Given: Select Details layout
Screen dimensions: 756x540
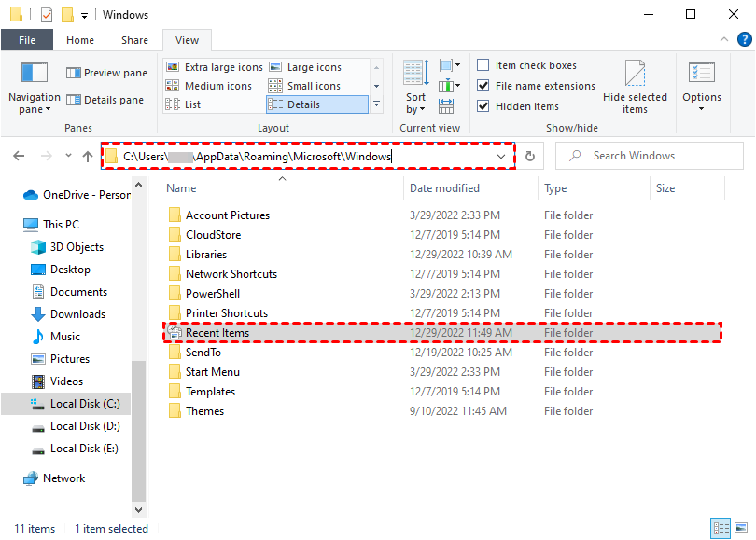Looking at the screenshot, I should pos(316,104).
